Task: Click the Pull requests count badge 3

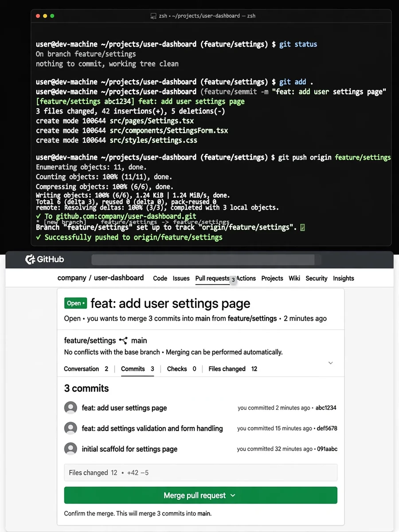Action: pyautogui.click(x=233, y=280)
